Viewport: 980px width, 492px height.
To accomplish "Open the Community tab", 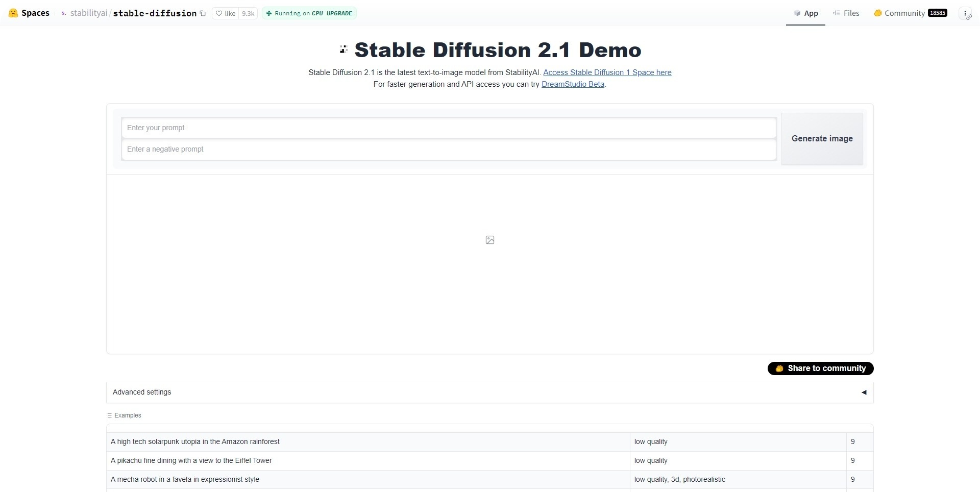I will (x=911, y=13).
